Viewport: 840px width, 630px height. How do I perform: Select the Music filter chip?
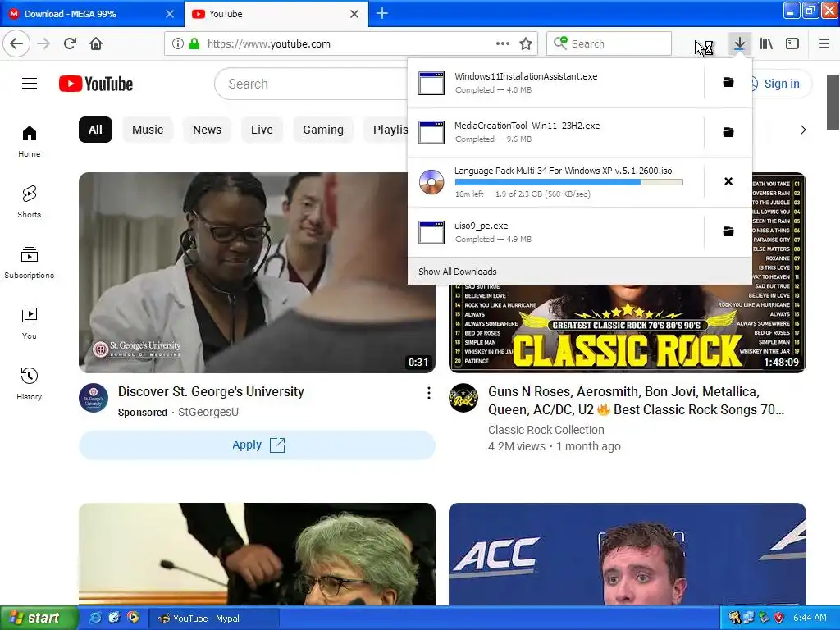(x=148, y=130)
